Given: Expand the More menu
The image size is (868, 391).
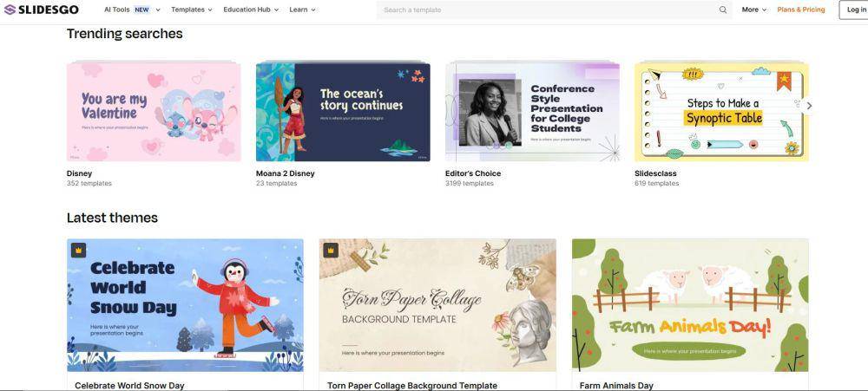Looking at the screenshot, I should click(754, 10).
